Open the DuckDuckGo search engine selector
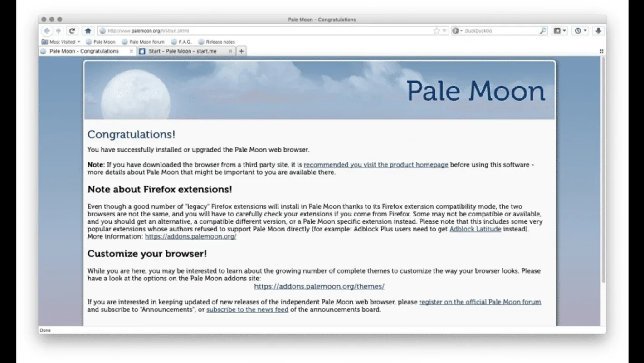 click(x=458, y=31)
